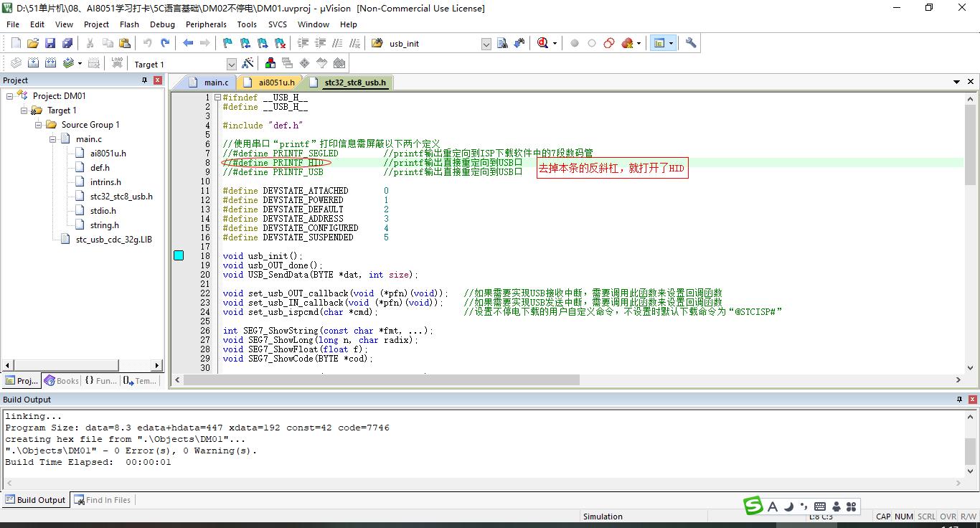The image size is (980, 528).
Task: Click the Build target icon
Action: tap(33, 64)
